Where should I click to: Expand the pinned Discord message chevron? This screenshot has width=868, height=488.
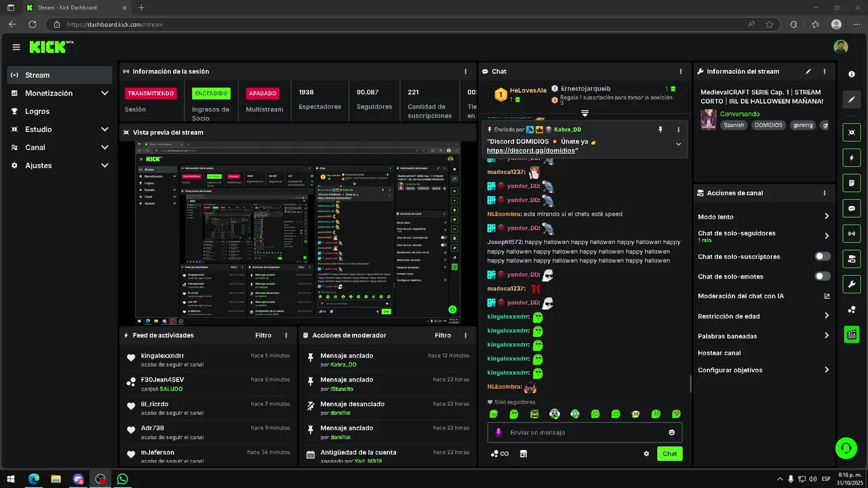[678, 144]
